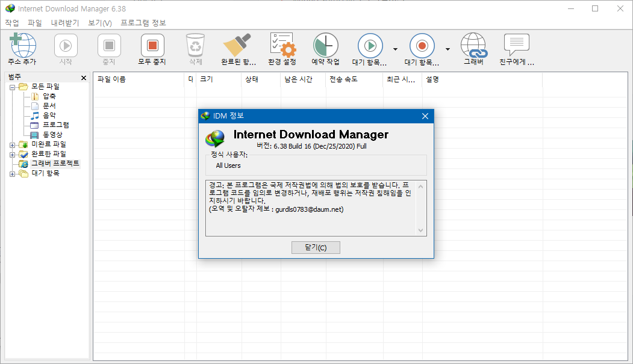Sort by 전송 속도 column header

click(x=354, y=79)
